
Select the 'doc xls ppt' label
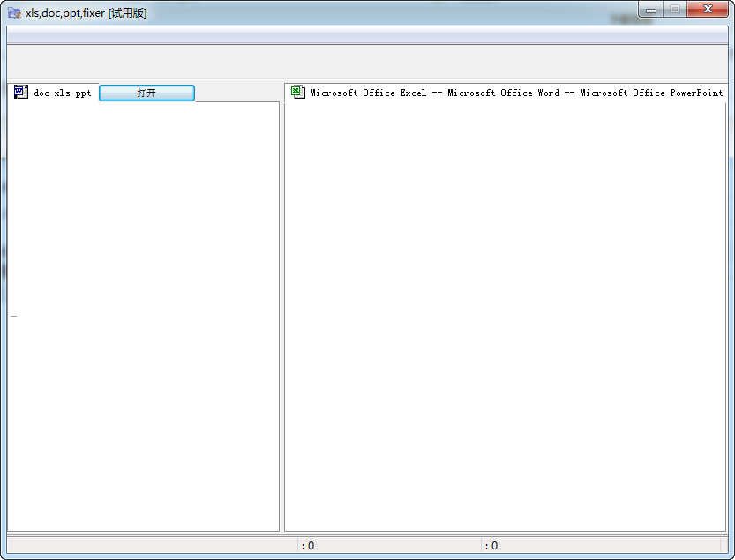pos(63,93)
